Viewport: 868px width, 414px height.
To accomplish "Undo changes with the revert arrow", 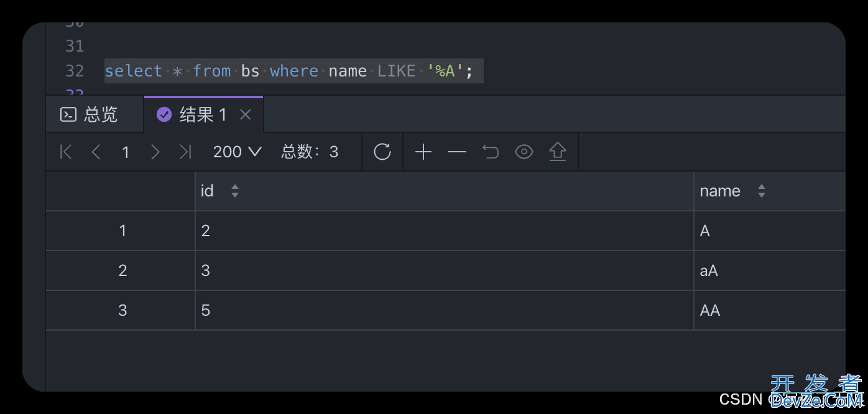I will (491, 152).
